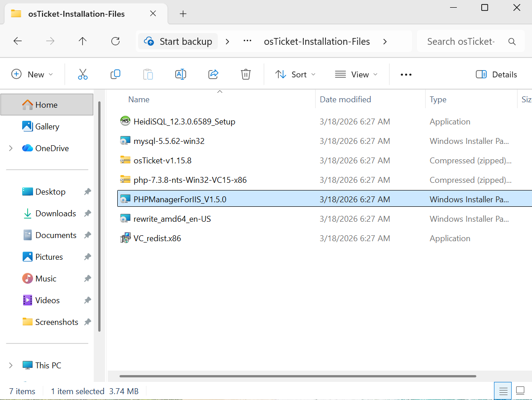Unpin Documents from quick access
Viewport: 532px width, 400px height.
click(x=87, y=235)
